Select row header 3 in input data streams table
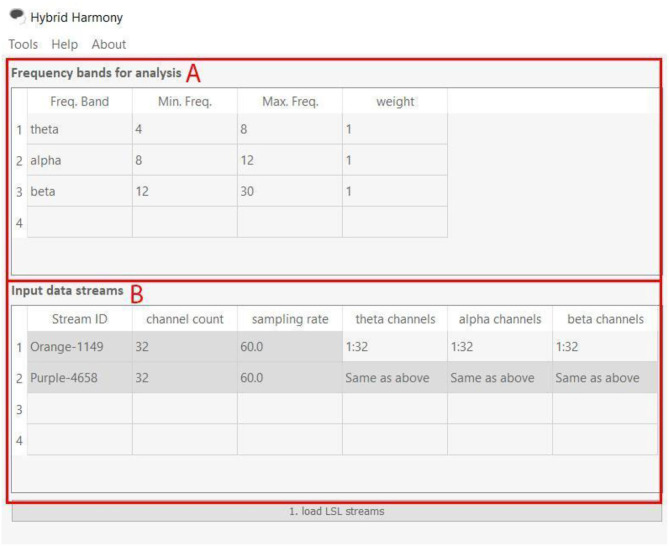The width and height of the screenshot is (669, 546). pyautogui.click(x=19, y=410)
